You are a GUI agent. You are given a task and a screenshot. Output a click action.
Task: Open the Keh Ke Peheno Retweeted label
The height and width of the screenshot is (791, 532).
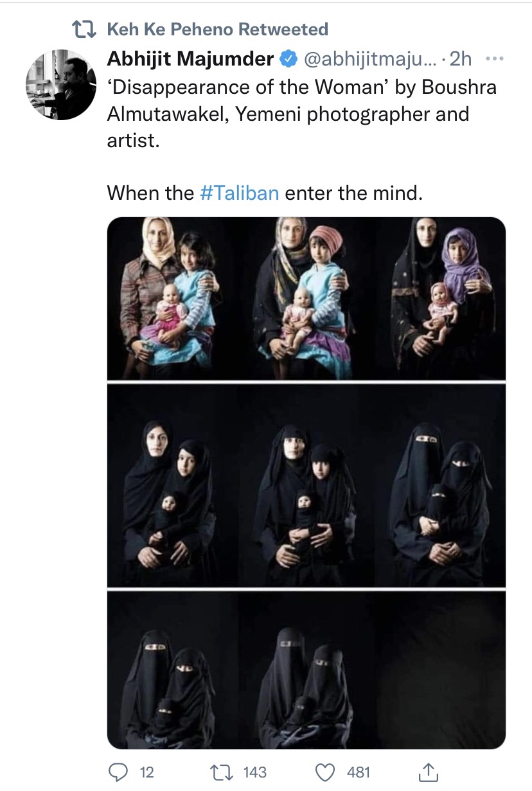click(217, 29)
